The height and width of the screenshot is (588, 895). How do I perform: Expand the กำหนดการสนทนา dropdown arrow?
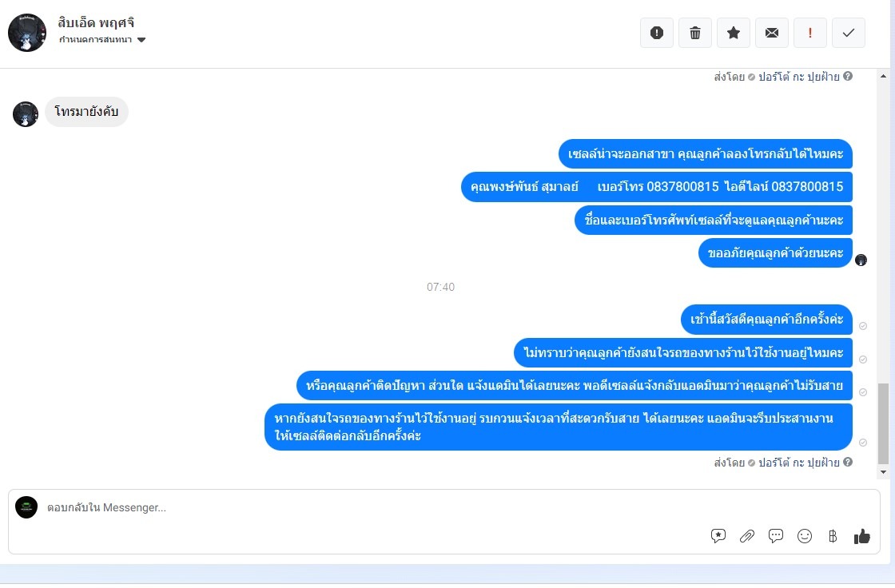tap(141, 39)
